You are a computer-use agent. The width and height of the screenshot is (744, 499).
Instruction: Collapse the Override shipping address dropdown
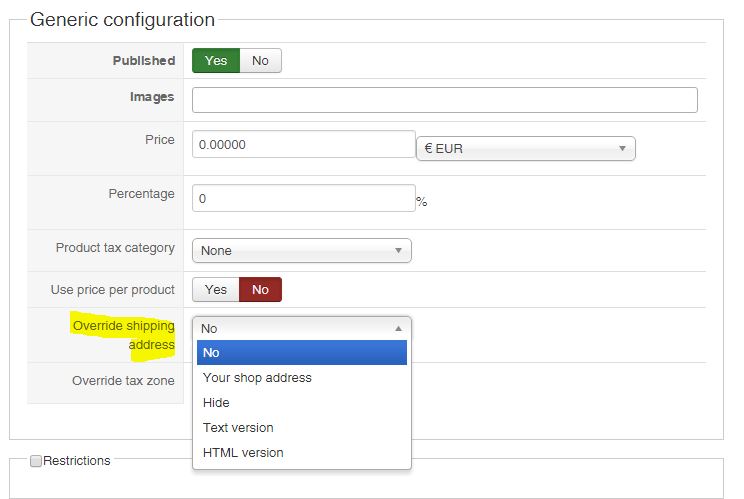coord(301,328)
